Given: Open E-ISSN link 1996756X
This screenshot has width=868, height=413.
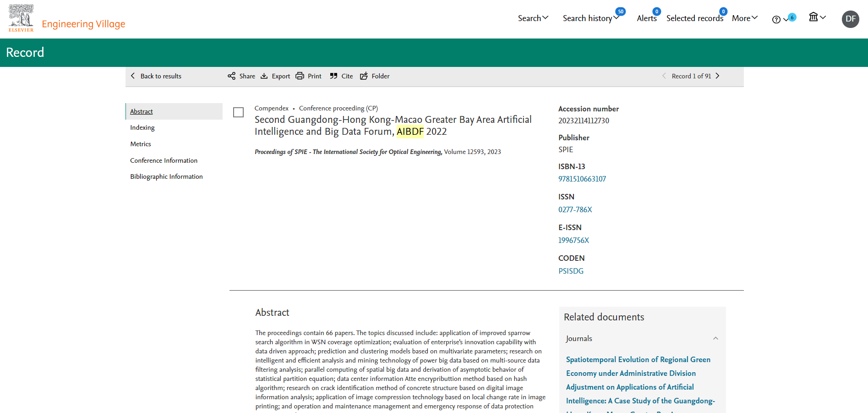Looking at the screenshot, I should tap(574, 240).
